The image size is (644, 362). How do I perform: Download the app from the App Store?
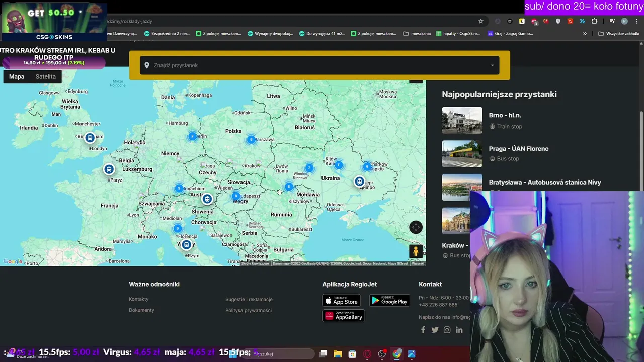point(342,300)
